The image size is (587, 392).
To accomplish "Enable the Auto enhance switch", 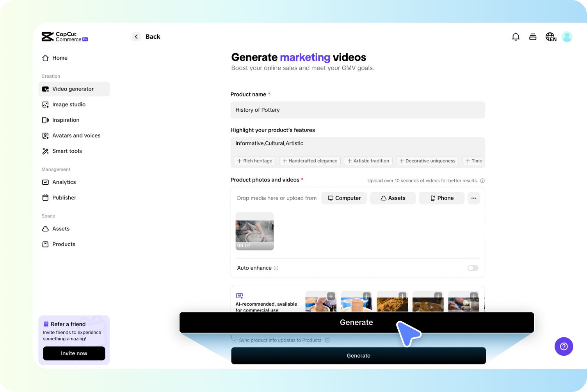I will 473,268.
